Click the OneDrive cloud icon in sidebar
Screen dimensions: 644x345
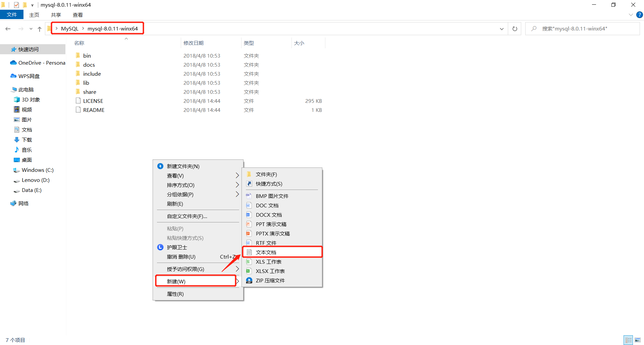(x=13, y=63)
